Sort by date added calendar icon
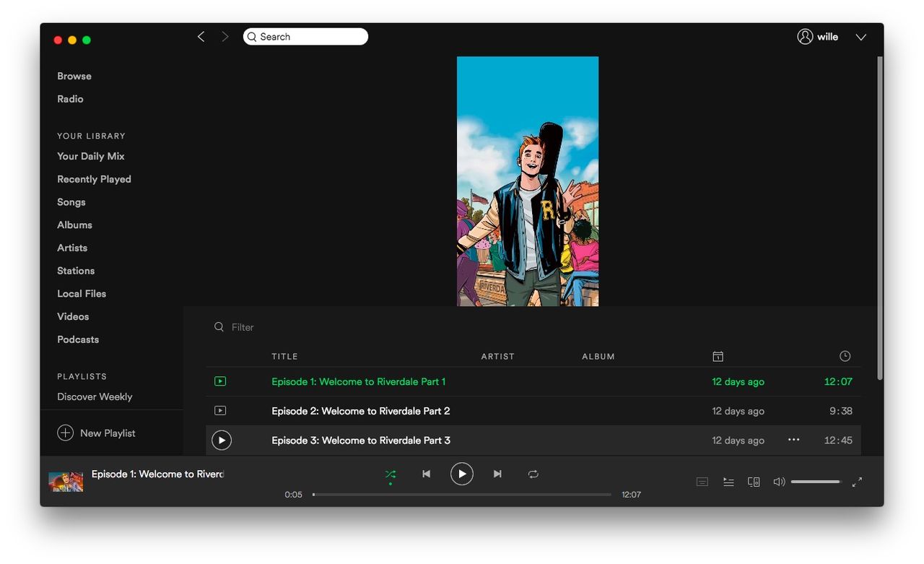924x564 pixels. tap(718, 356)
